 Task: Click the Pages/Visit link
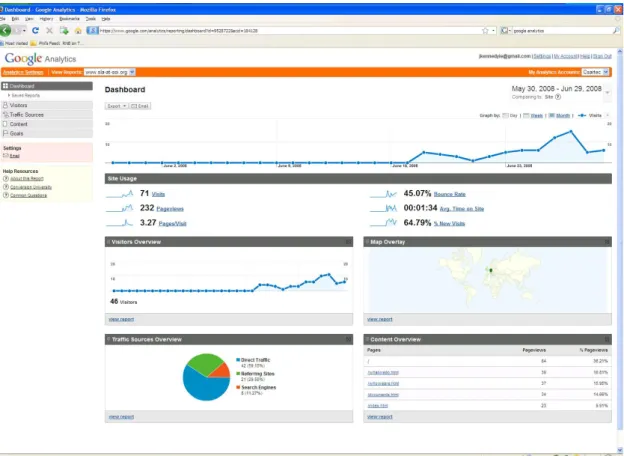172,224
